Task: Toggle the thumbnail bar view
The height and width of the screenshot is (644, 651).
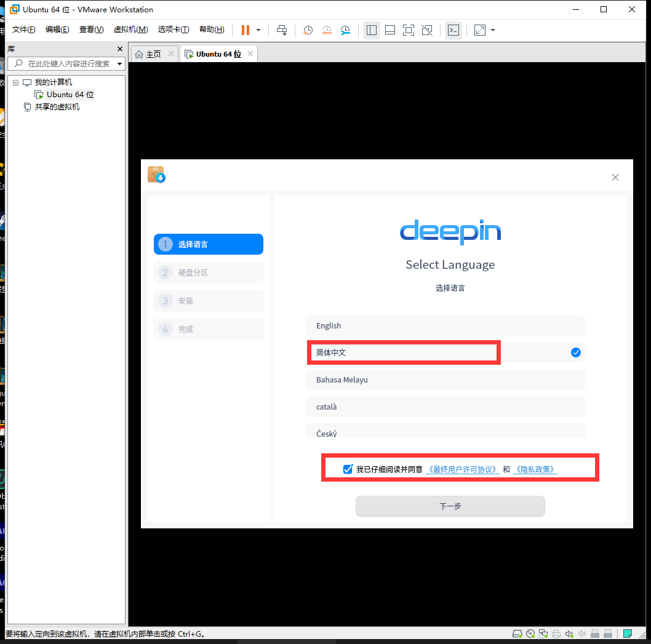Action: [390, 30]
